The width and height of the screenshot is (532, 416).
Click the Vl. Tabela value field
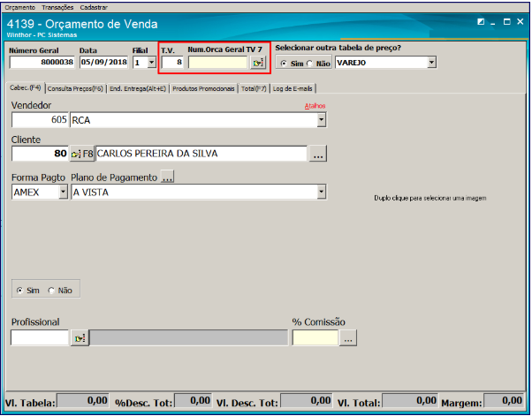[x=82, y=401]
